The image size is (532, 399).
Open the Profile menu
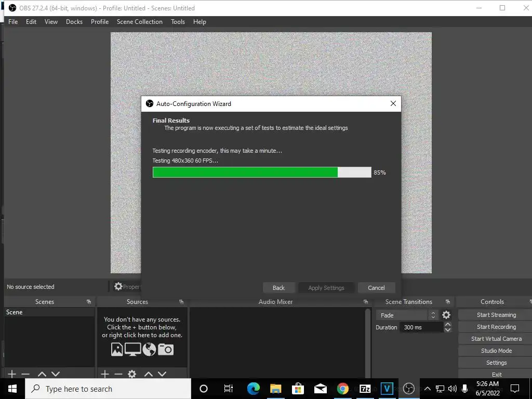click(x=99, y=22)
